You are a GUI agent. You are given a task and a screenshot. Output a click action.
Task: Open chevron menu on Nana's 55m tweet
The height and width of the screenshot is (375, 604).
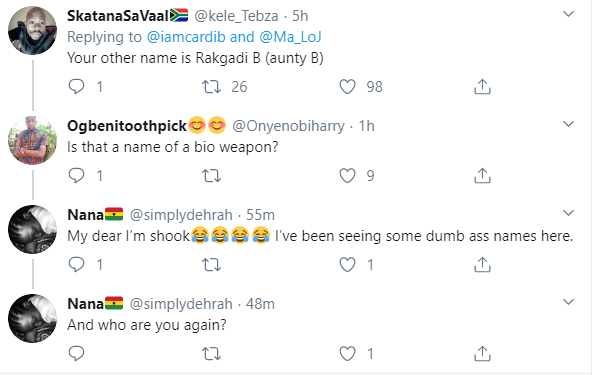tap(569, 213)
